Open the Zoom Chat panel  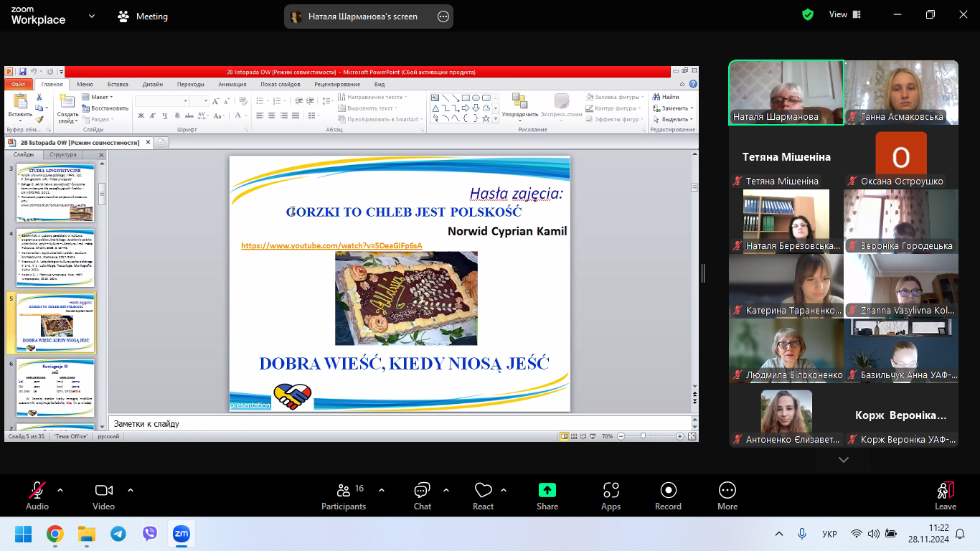pyautogui.click(x=423, y=496)
